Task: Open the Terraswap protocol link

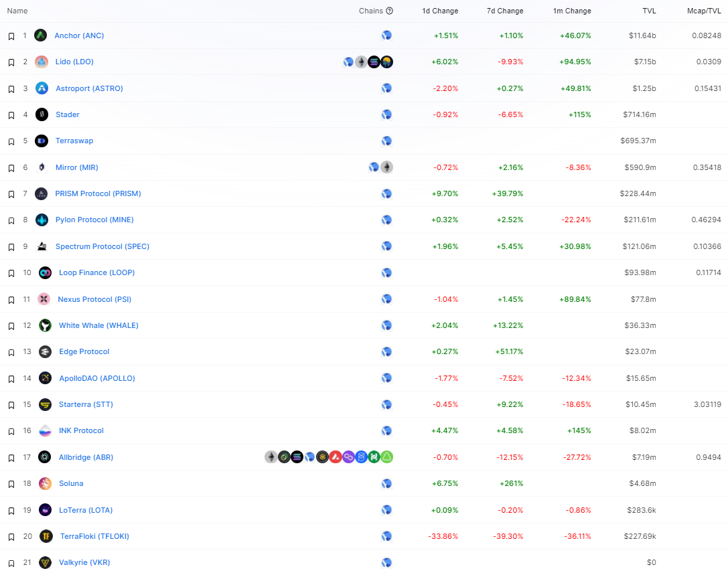Action: coord(74,141)
